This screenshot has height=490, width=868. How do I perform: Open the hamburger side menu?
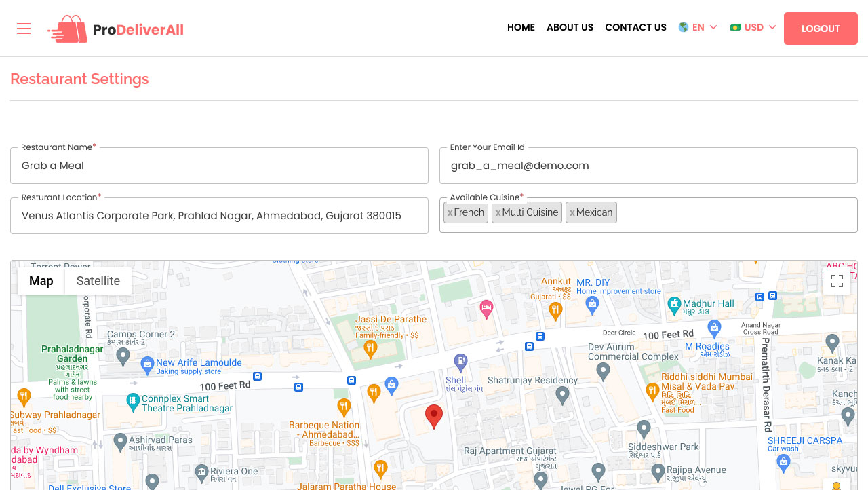click(x=24, y=29)
